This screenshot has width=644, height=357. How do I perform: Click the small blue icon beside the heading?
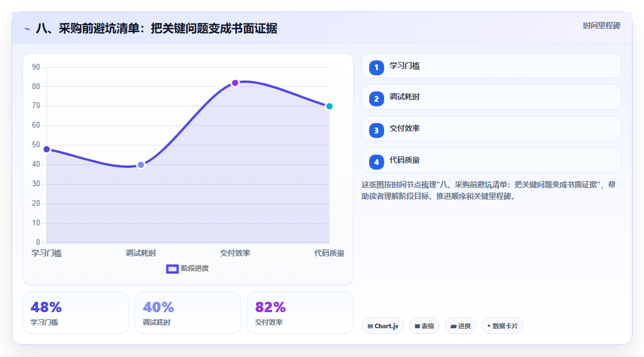[x=28, y=29]
